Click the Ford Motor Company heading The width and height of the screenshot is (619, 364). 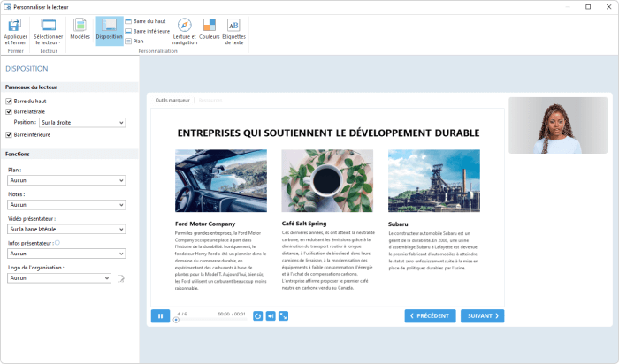pos(205,224)
